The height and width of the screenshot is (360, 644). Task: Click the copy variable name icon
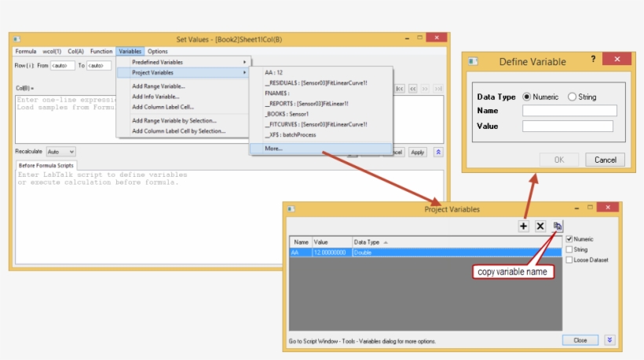558,226
